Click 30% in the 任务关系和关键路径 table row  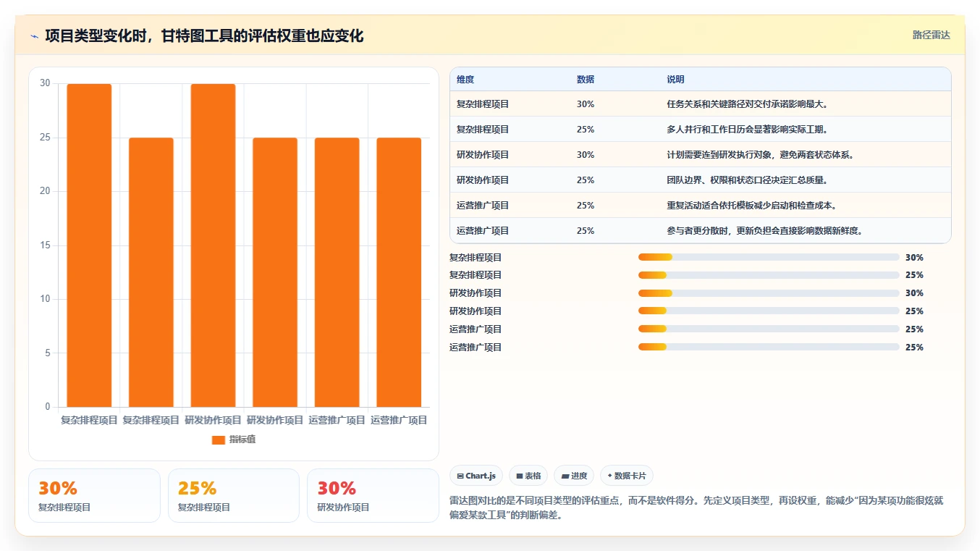586,104
